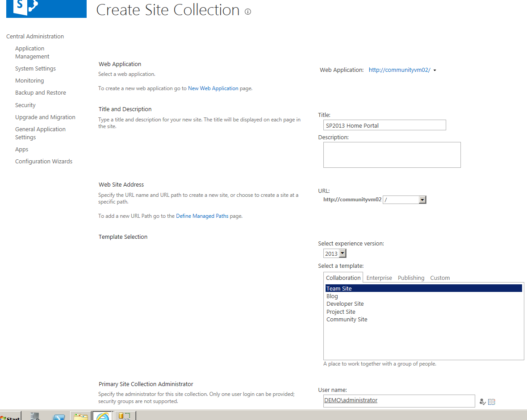Switch to the Enterprise template tab
The width and height of the screenshot is (527, 420).
(x=379, y=278)
